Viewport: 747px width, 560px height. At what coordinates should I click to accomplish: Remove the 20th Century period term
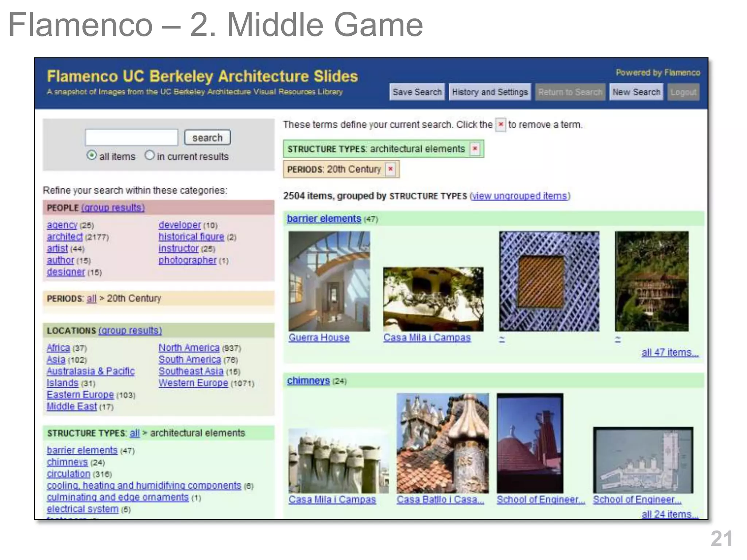click(391, 169)
